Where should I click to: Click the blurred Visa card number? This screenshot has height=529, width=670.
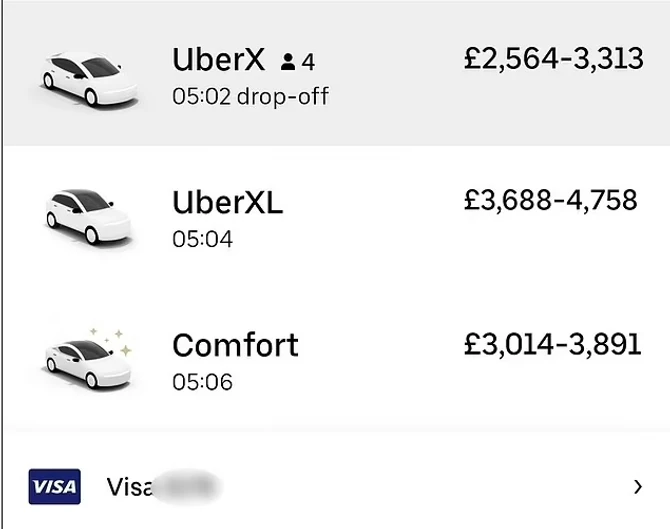click(x=190, y=487)
